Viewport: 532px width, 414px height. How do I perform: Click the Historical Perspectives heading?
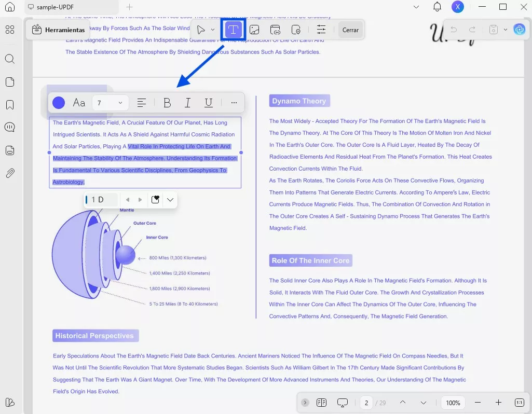96,336
